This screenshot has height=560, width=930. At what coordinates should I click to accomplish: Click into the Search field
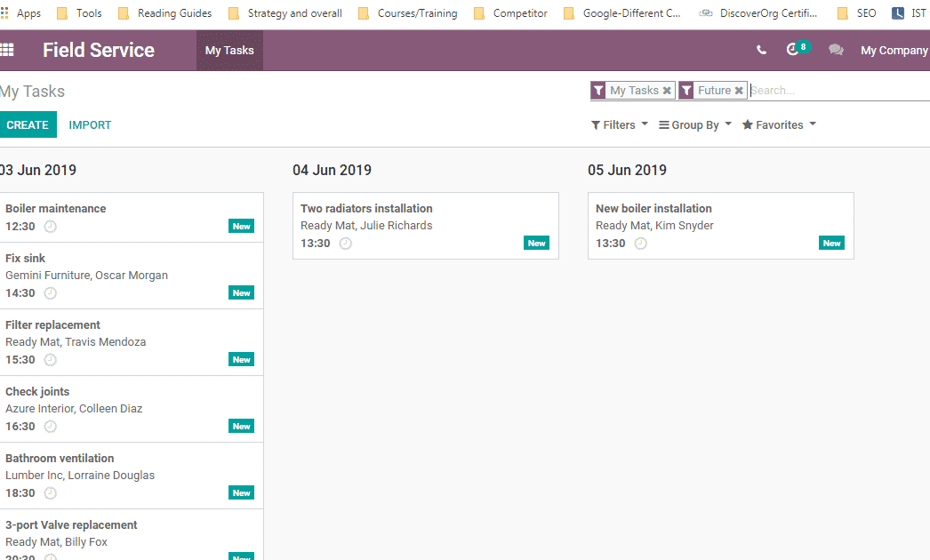coord(838,90)
